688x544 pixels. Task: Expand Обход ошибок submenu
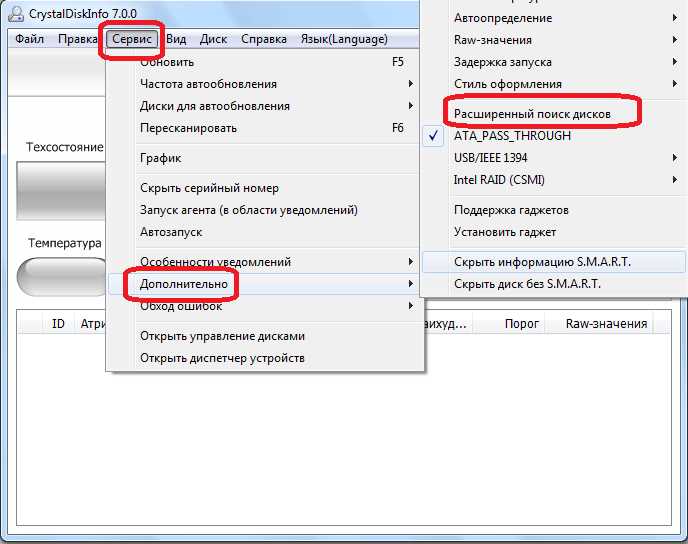point(265,306)
